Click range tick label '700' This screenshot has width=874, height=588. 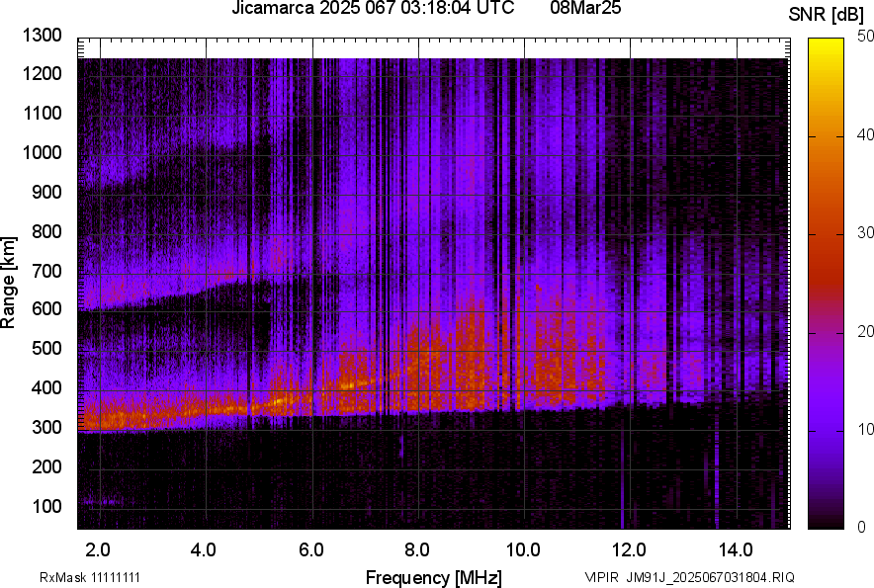46,271
